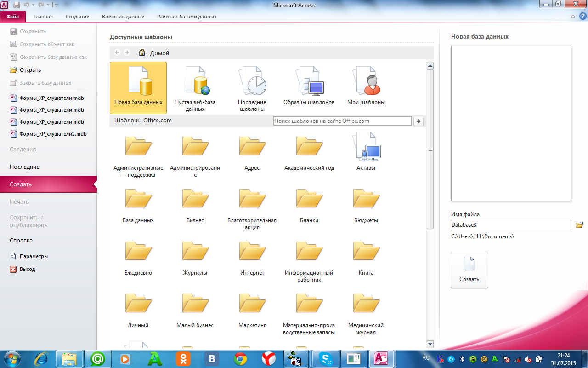Image resolution: width=588 pixels, height=368 pixels.
Task: Open Образцы шаблонов
Action: point(309,86)
